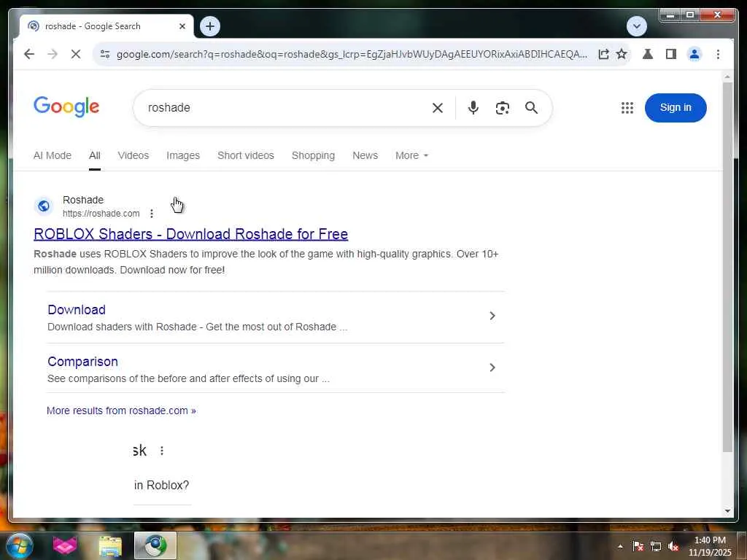The image size is (747, 560).
Task: Bookmark this page with the star
Action: tap(622, 54)
